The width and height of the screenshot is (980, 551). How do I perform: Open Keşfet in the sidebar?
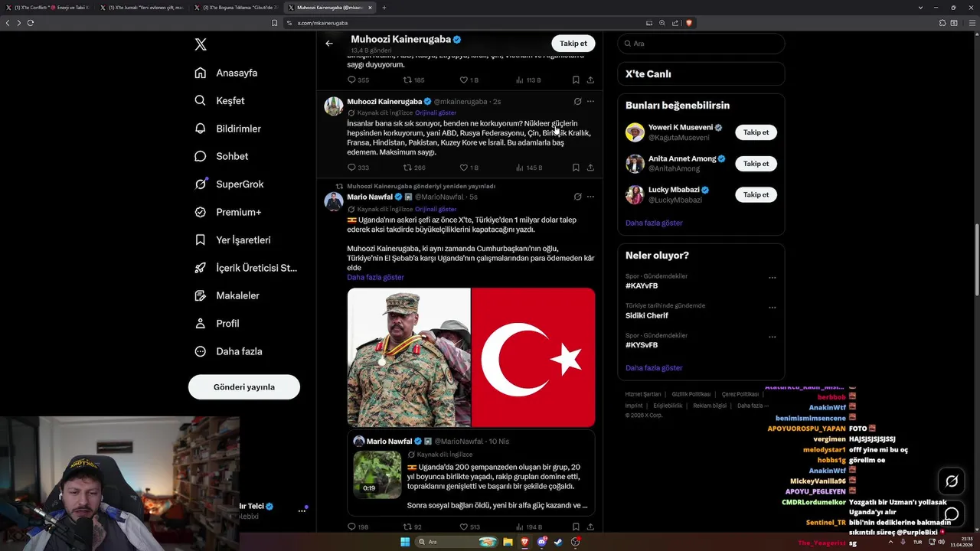point(220,100)
